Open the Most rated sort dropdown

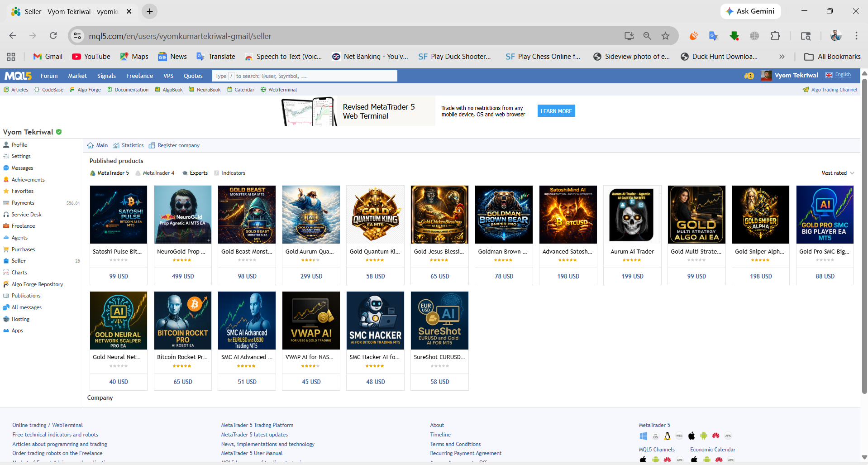(838, 173)
